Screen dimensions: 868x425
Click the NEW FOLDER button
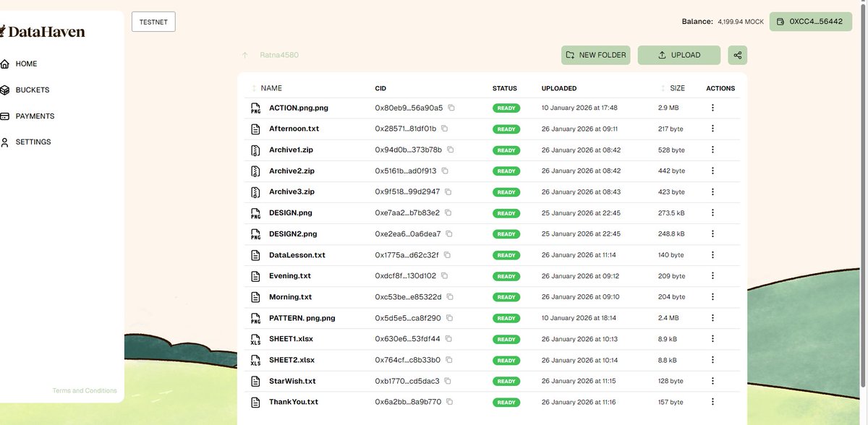coord(596,55)
